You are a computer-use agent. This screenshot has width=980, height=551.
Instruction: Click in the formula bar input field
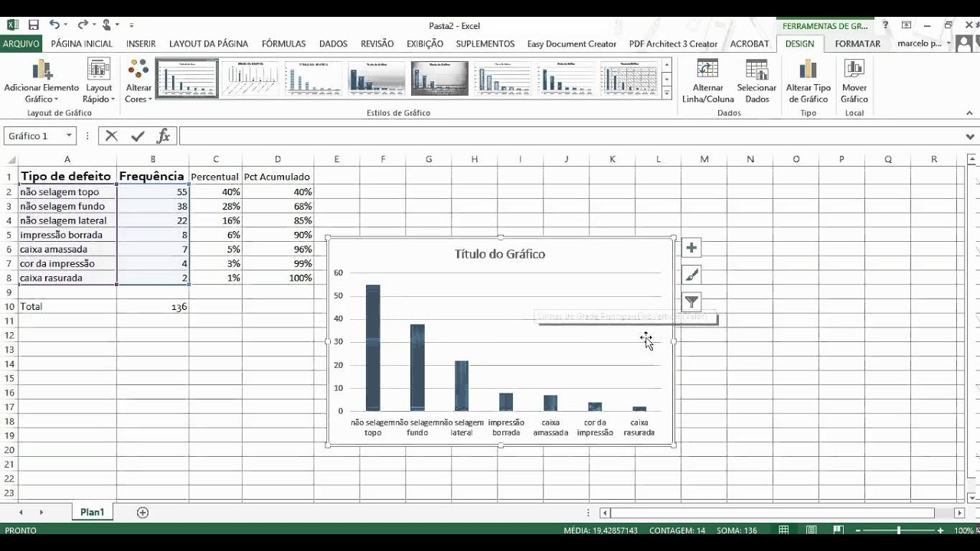(x=570, y=136)
